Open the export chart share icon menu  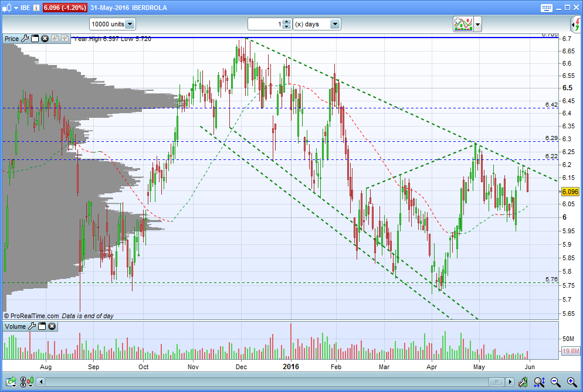(11, 381)
